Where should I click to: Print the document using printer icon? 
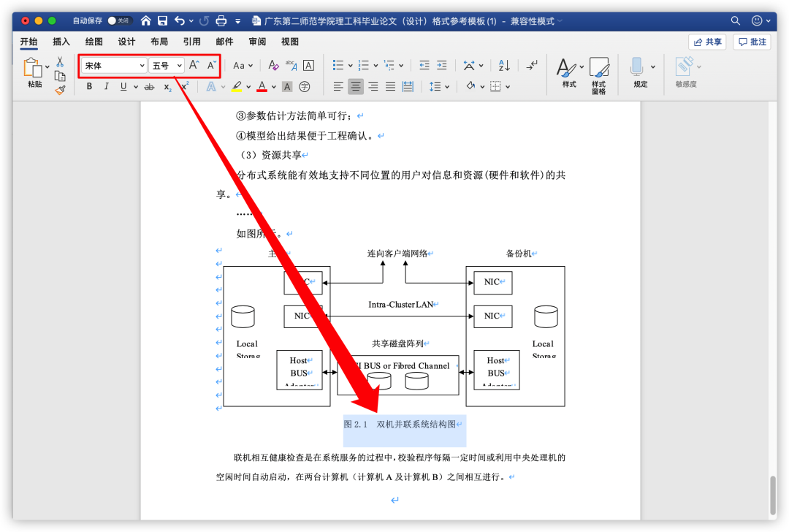(221, 20)
